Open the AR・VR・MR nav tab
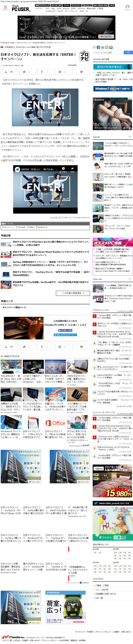 (x=56, y=5)
